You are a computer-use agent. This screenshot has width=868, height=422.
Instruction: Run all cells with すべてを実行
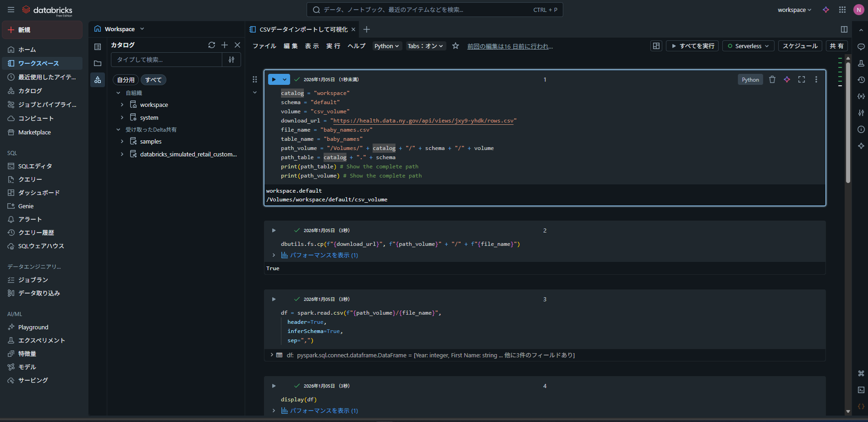click(692, 45)
